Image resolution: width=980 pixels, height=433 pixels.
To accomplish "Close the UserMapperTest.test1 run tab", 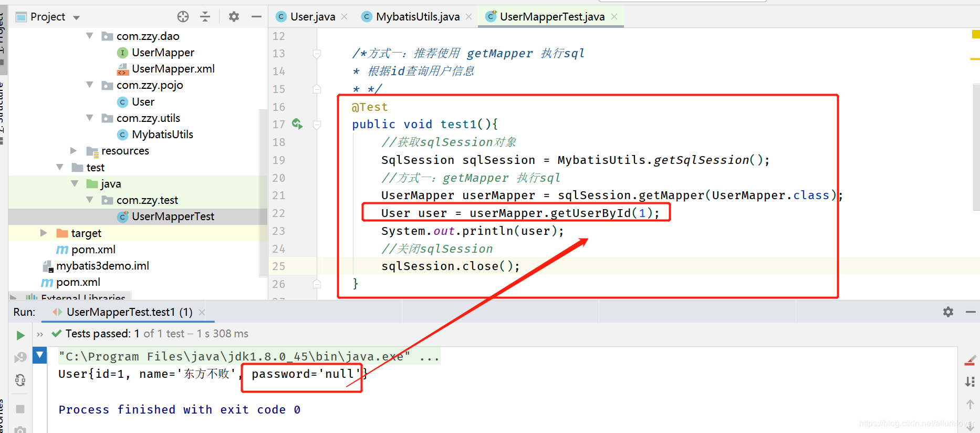I will tap(202, 312).
